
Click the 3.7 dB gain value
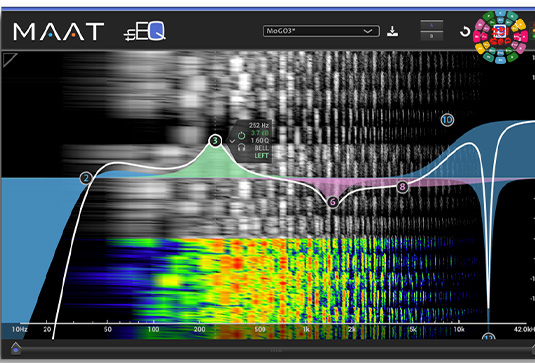coord(260,133)
